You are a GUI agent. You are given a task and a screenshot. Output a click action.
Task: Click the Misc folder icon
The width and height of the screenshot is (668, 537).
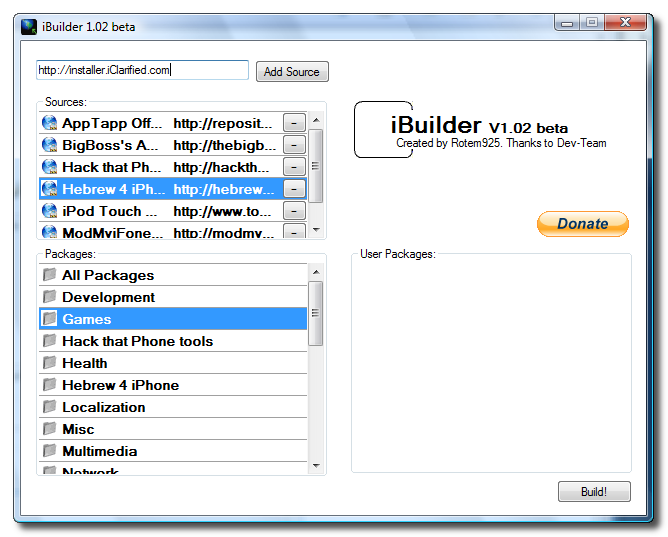tap(49, 429)
